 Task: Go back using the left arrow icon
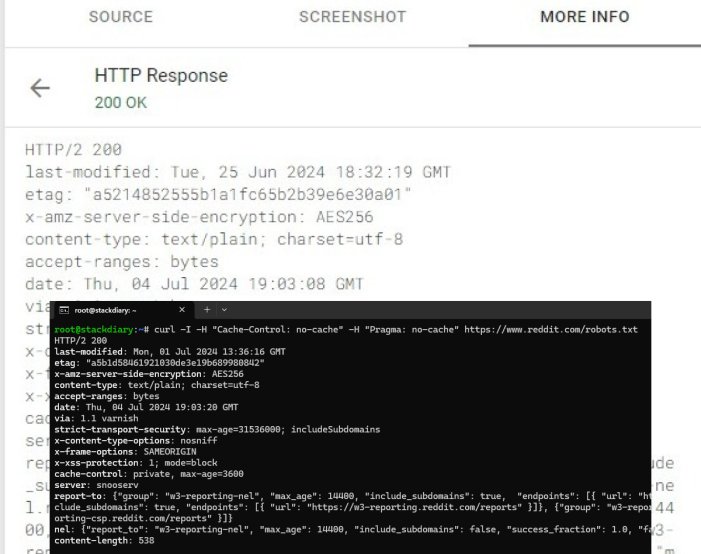click(x=40, y=88)
